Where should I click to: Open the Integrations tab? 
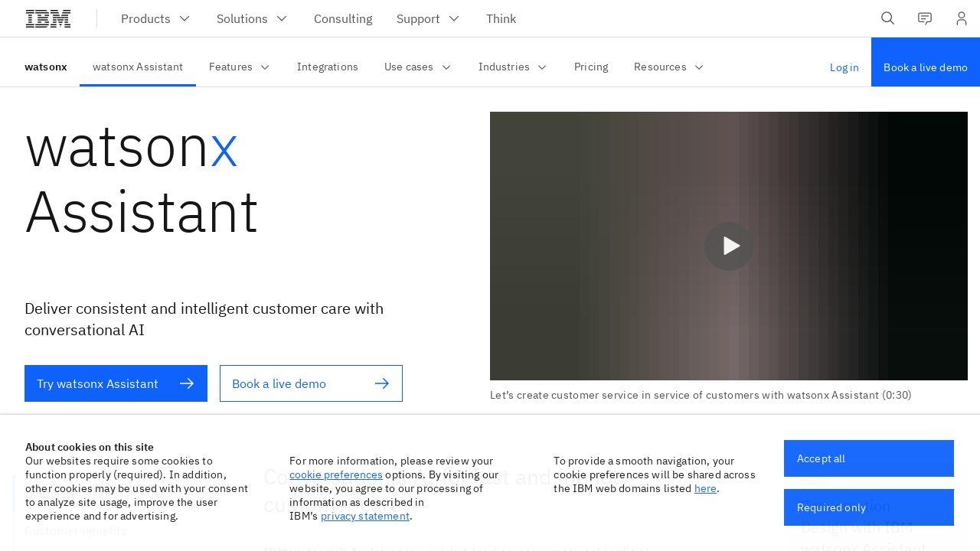[x=328, y=67]
